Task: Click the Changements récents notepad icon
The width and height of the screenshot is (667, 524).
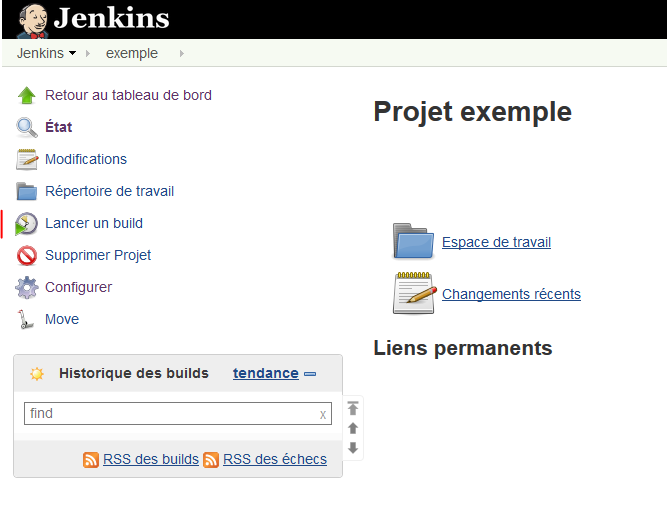Action: [413, 293]
